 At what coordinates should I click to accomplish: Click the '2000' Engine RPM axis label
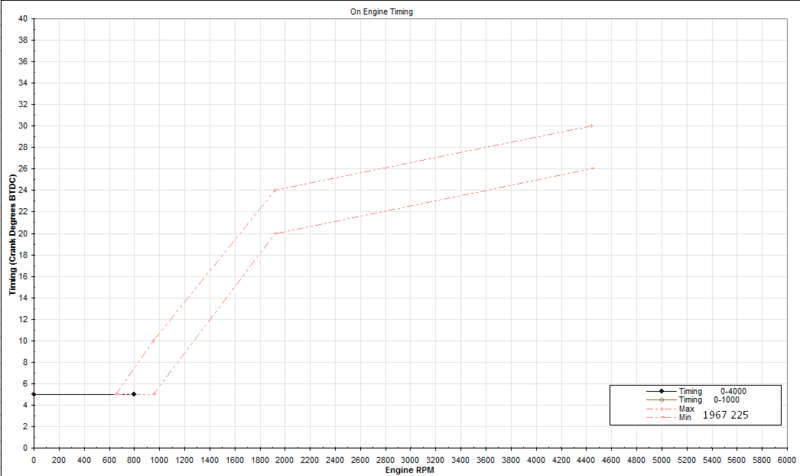[285, 460]
